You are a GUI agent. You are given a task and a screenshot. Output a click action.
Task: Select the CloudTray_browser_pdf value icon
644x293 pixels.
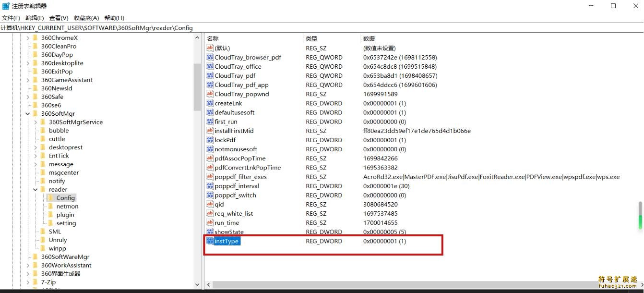pyautogui.click(x=210, y=57)
